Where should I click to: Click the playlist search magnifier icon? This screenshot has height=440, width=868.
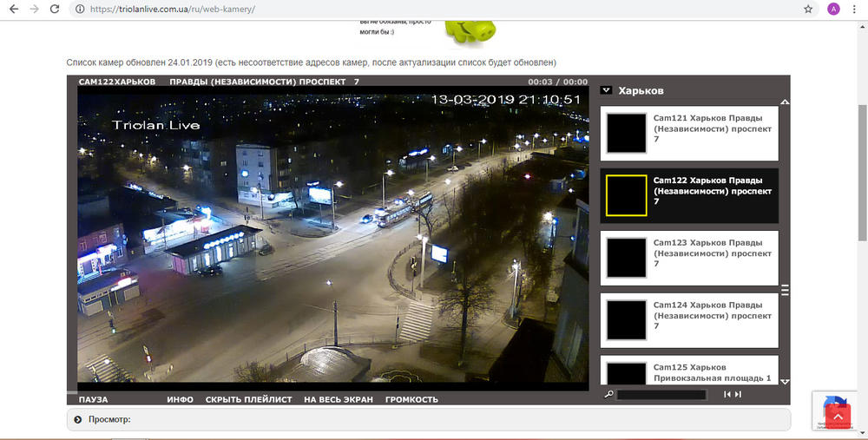(609, 394)
